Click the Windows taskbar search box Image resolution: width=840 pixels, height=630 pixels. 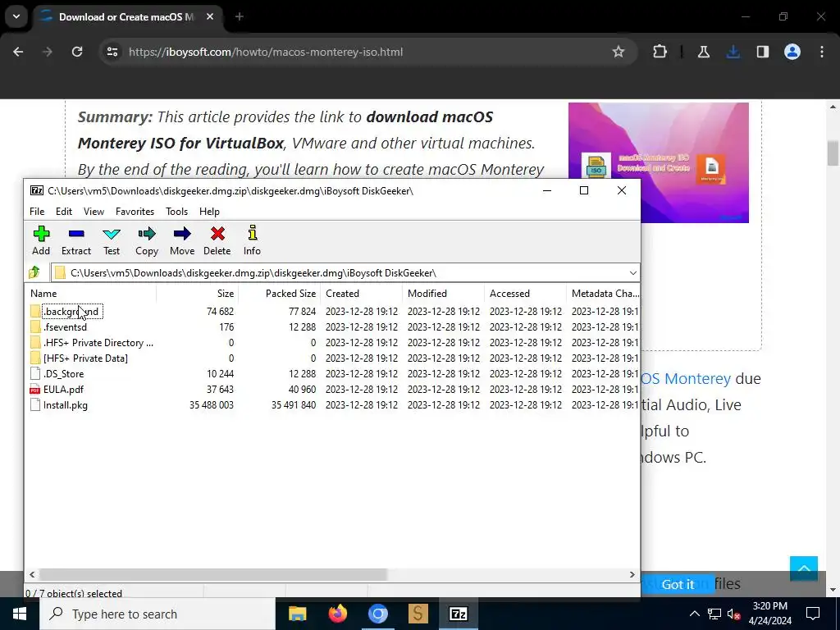[x=157, y=614]
